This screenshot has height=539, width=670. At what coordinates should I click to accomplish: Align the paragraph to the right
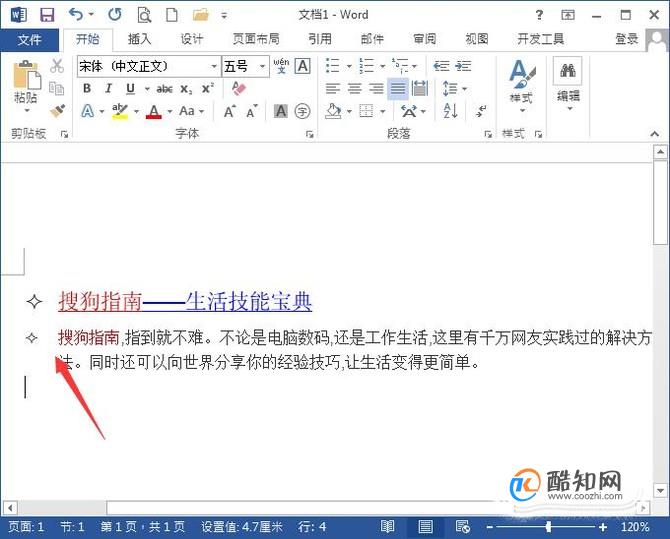[x=376, y=89]
